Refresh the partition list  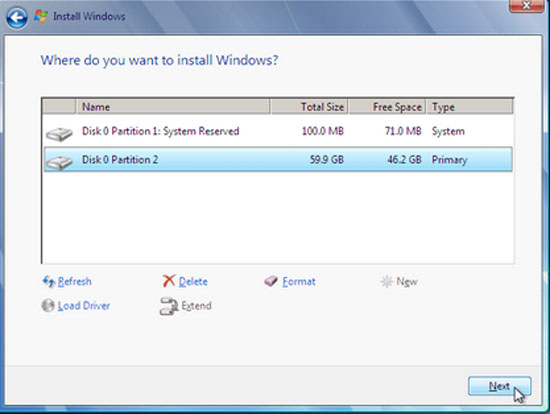[74, 281]
